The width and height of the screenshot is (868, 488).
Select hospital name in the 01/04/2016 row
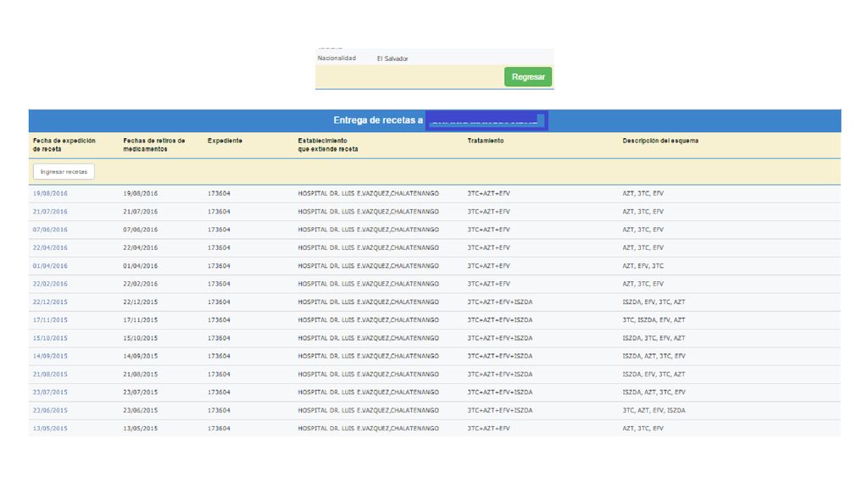[368, 266]
